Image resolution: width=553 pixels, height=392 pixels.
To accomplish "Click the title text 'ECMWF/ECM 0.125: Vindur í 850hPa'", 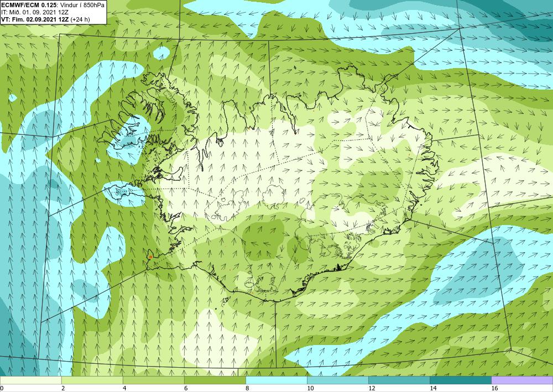I will tap(53, 4).
